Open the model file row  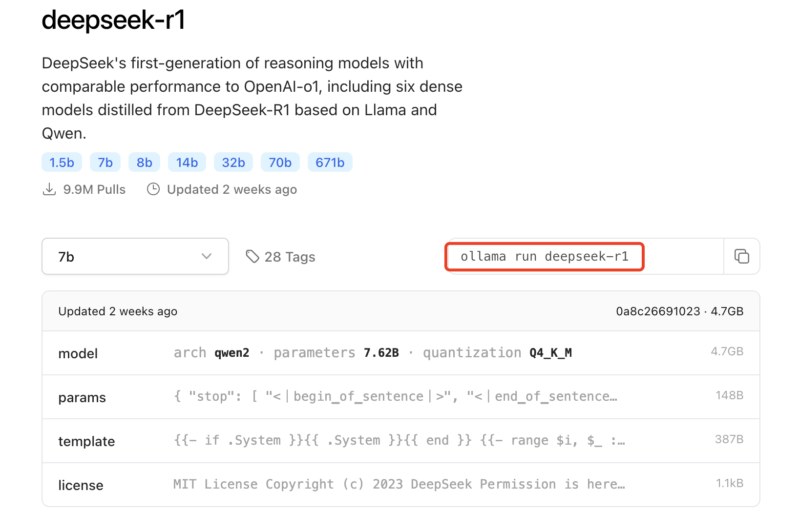(401, 353)
